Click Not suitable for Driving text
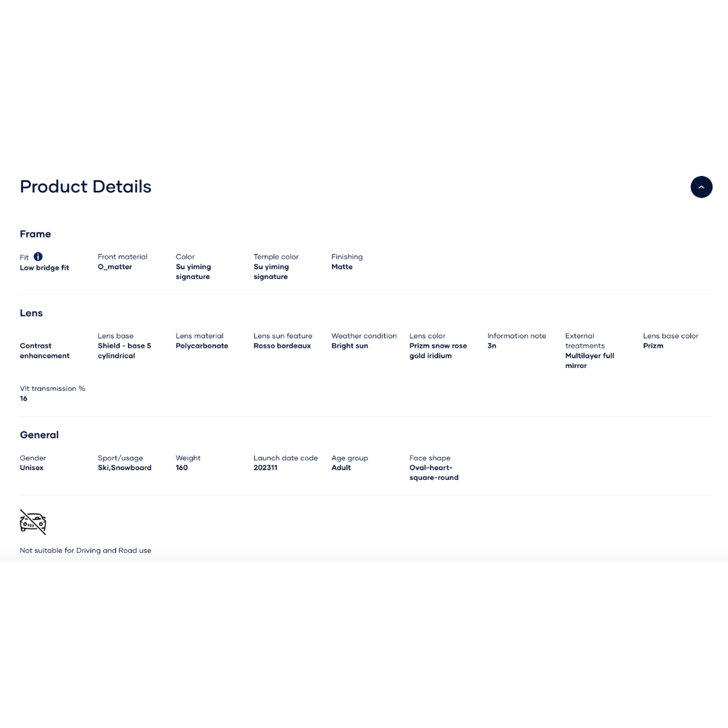Viewport: 728px width, 728px height. click(86, 551)
